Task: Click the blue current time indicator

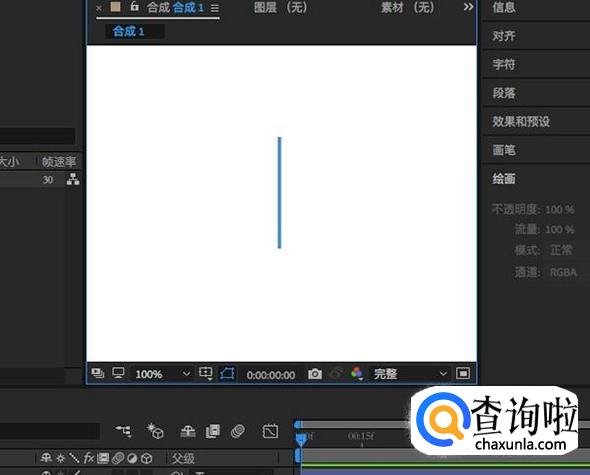Action: 301,438
